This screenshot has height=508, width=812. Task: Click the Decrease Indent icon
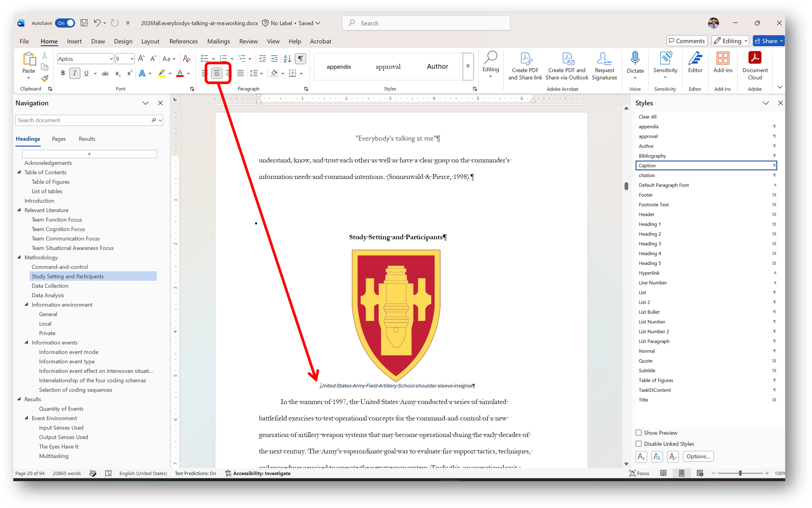pyautogui.click(x=262, y=59)
